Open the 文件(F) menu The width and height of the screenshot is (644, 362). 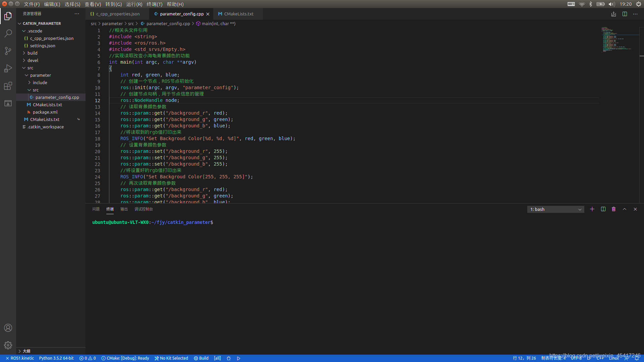pyautogui.click(x=32, y=4)
